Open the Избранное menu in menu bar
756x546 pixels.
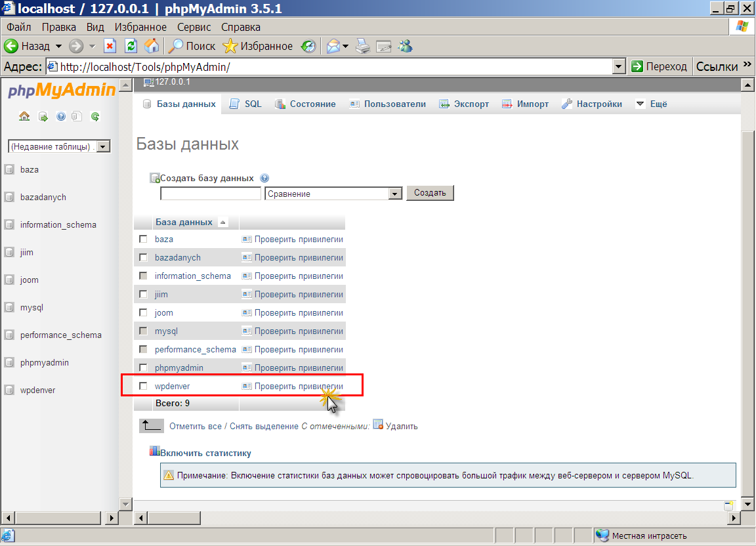tap(140, 27)
